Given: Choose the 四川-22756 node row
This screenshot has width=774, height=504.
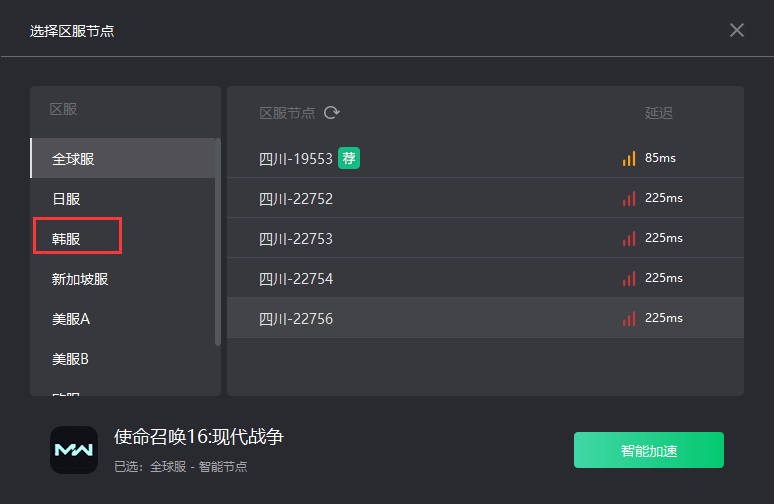Looking at the screenshot, I should (485, 318).
